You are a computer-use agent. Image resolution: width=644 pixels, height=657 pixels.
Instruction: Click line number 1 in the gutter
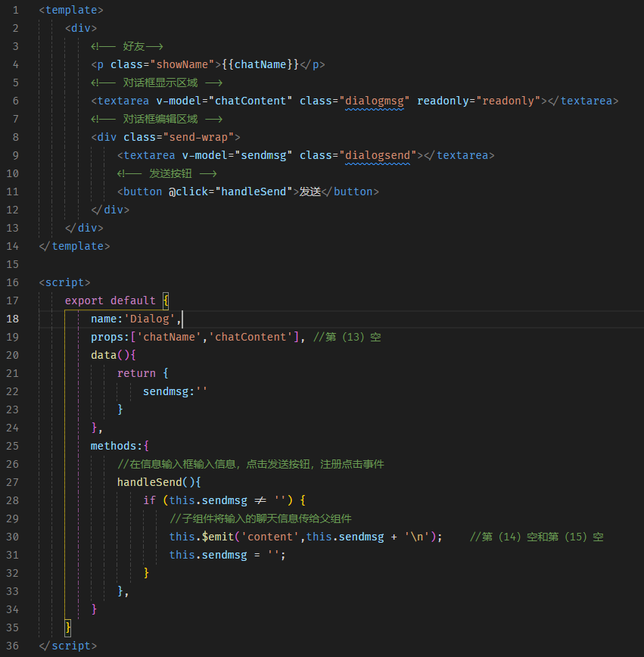[x=15, y=10]
